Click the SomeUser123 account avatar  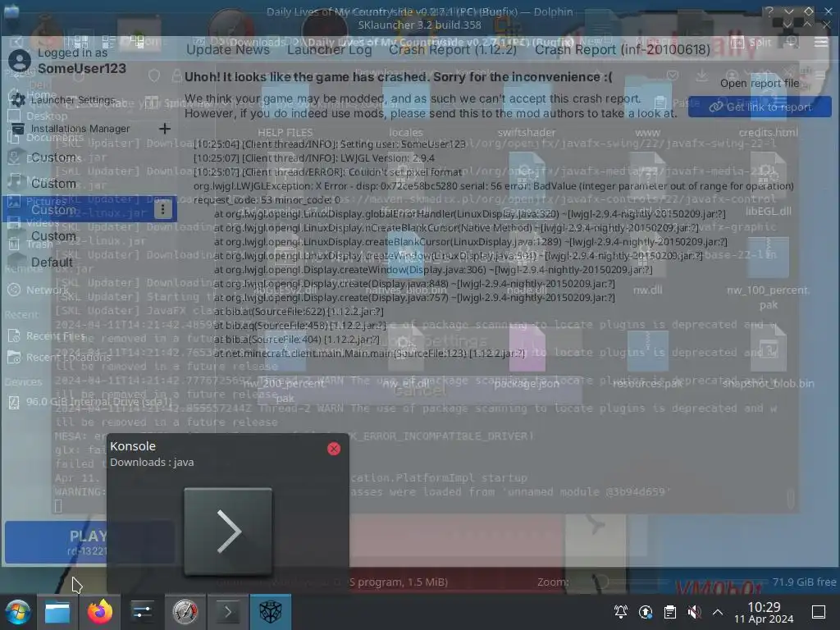coord(20,61)
